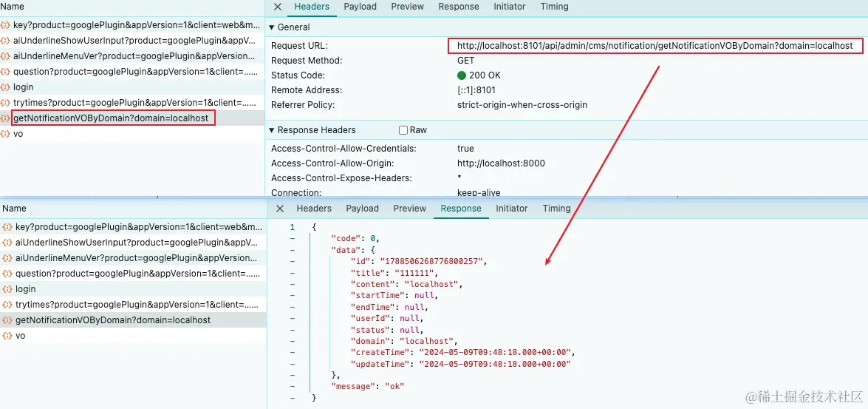This screenshot has width=868, height=409.
Task: Click the JSON icon beside lower login request
Action: [x=7, y=288]
